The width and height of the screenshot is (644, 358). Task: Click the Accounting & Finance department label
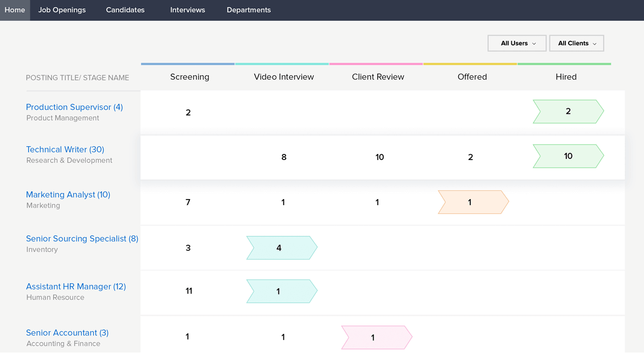(63, 344)
